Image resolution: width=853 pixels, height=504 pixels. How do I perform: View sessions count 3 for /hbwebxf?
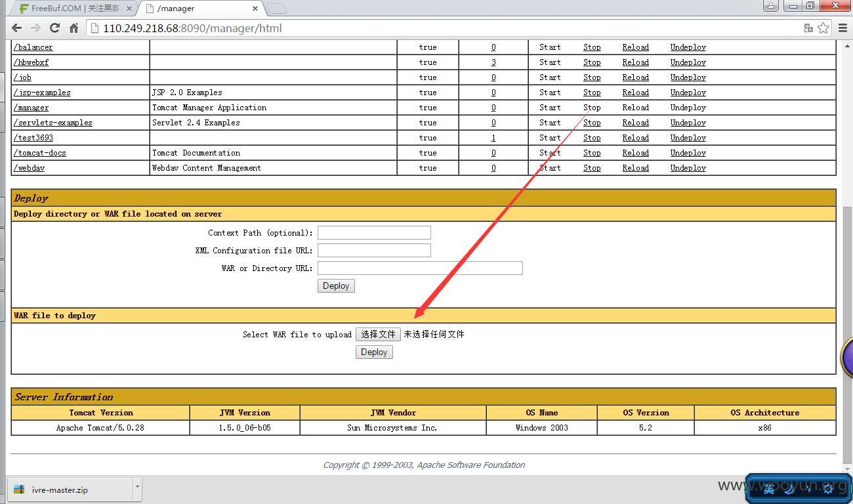coord(493,62)
